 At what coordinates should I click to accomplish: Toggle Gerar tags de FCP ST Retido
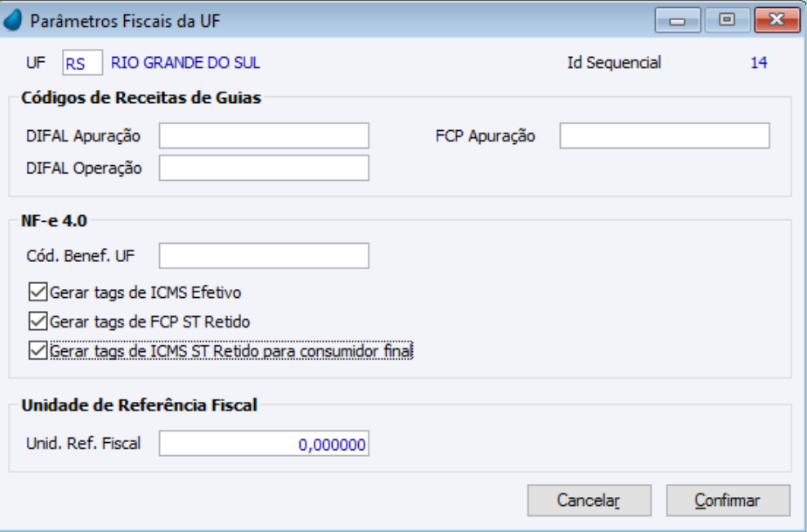pyautogui.click(x=38, y=321)
